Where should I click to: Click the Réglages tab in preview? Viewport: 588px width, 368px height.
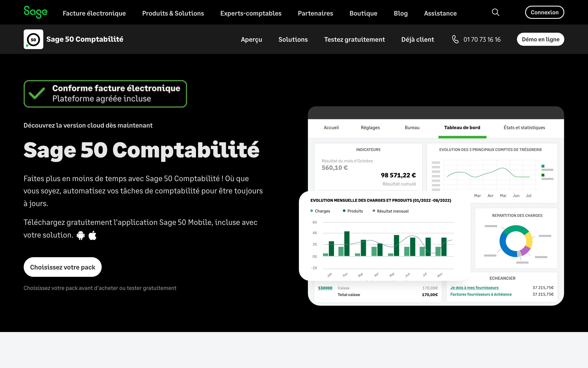[370, 128]
